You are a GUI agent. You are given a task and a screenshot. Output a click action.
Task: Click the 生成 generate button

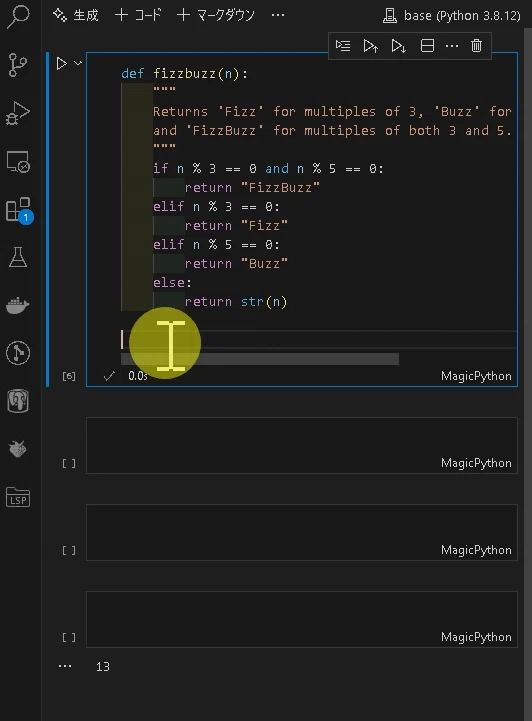tap(76, 15)
